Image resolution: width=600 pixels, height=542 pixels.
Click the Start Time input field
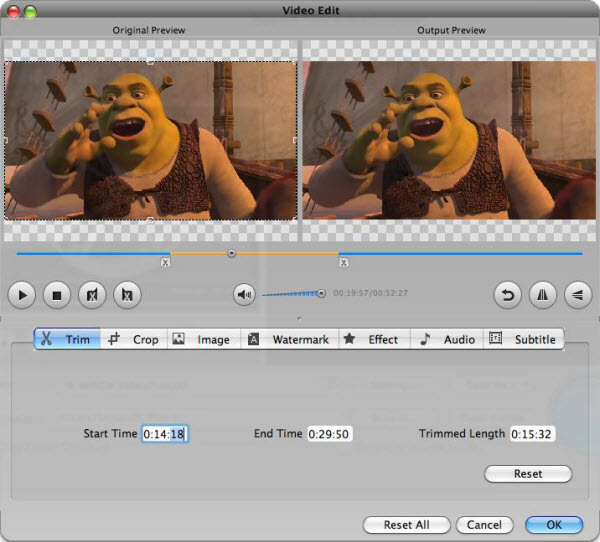(x=165, y=434)
